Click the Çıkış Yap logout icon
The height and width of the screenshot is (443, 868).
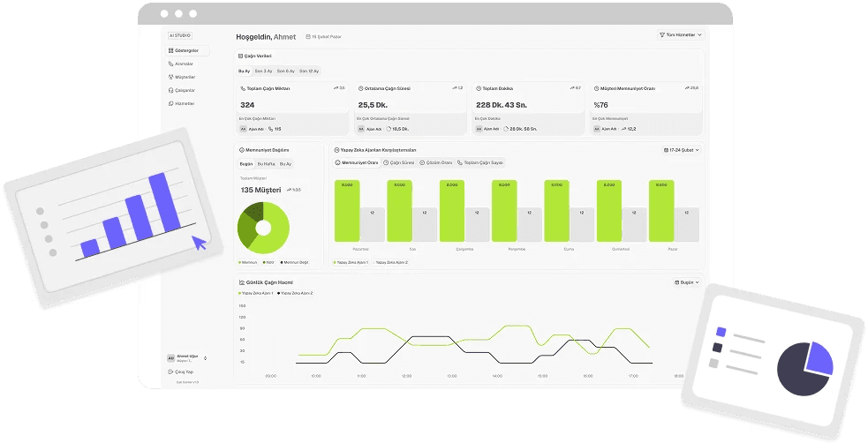click(x=171, y=372)
